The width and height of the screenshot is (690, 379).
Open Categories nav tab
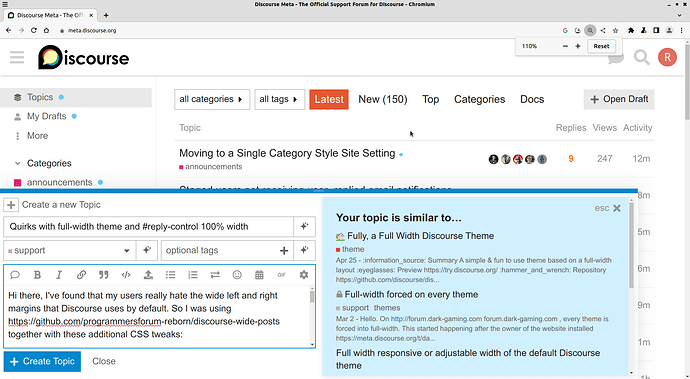(x=479, y=99)
